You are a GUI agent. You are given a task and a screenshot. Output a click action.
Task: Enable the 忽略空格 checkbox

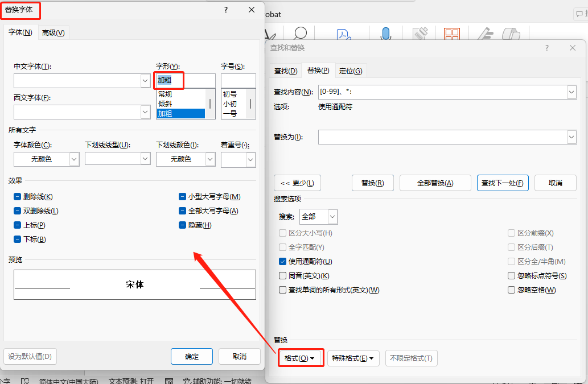tap(511, 290)
